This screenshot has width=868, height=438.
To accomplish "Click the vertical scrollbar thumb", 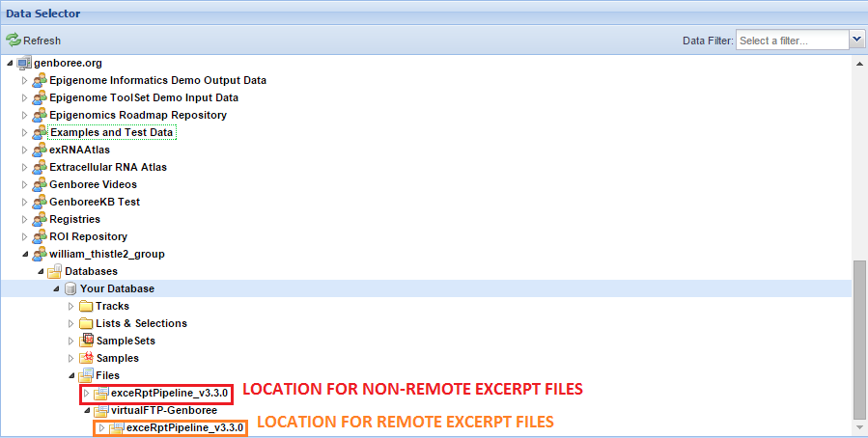I will [x=859, y=338].
